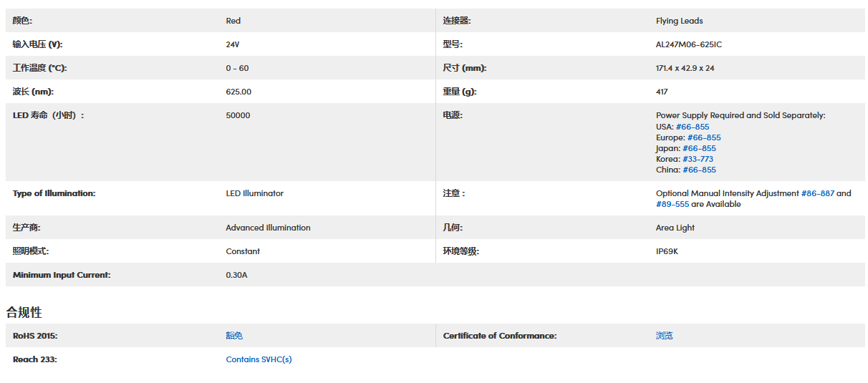Viewport: 868px width, 383px height.
Task: Select the dimensions value 171.4 x 42.9 x 24
Action: [685, 68]
